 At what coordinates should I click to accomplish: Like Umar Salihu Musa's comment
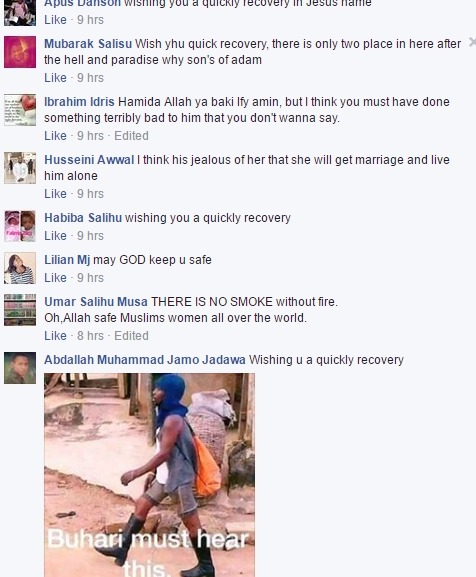pyautogui.click(x=55, y=336)
